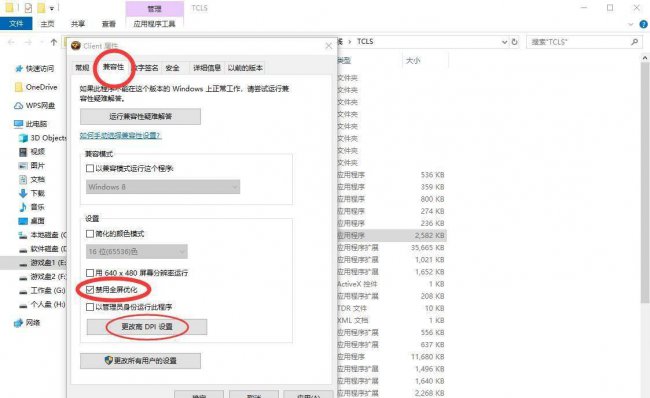Click the forward arrow in Explorer navigation
This screenshot has height=398, width=650.
[x=28, y=42]
